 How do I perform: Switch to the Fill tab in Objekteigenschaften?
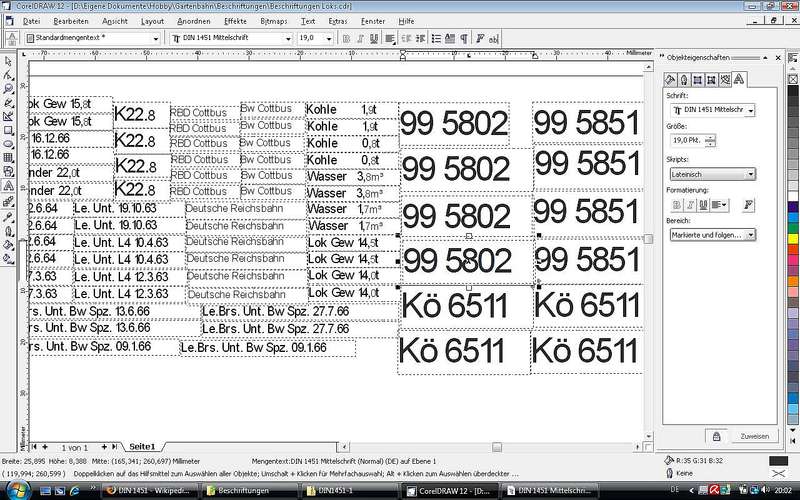670,80
